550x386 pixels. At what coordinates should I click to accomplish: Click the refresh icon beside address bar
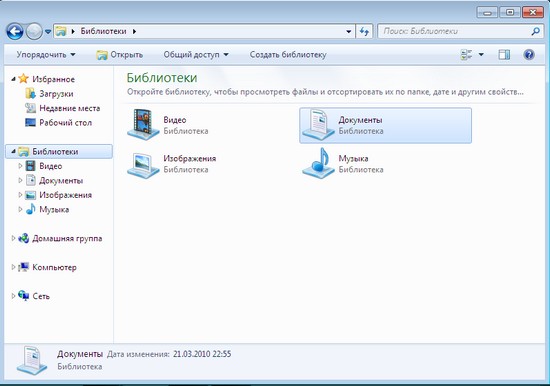364,32
